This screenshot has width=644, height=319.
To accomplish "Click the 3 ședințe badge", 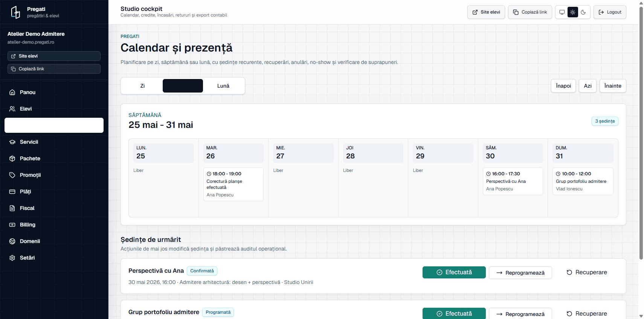I will coord(605,121).
